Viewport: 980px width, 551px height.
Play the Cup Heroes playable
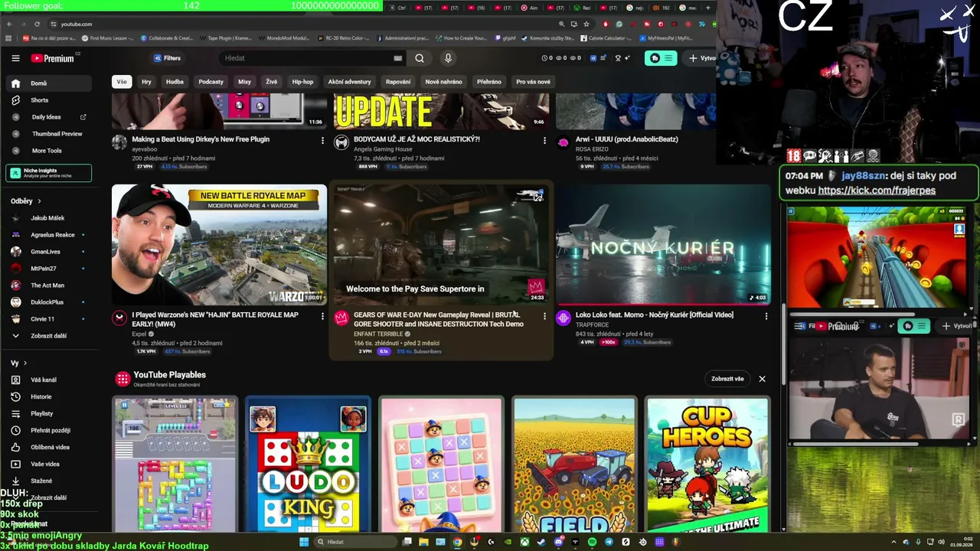click(707, 465)
